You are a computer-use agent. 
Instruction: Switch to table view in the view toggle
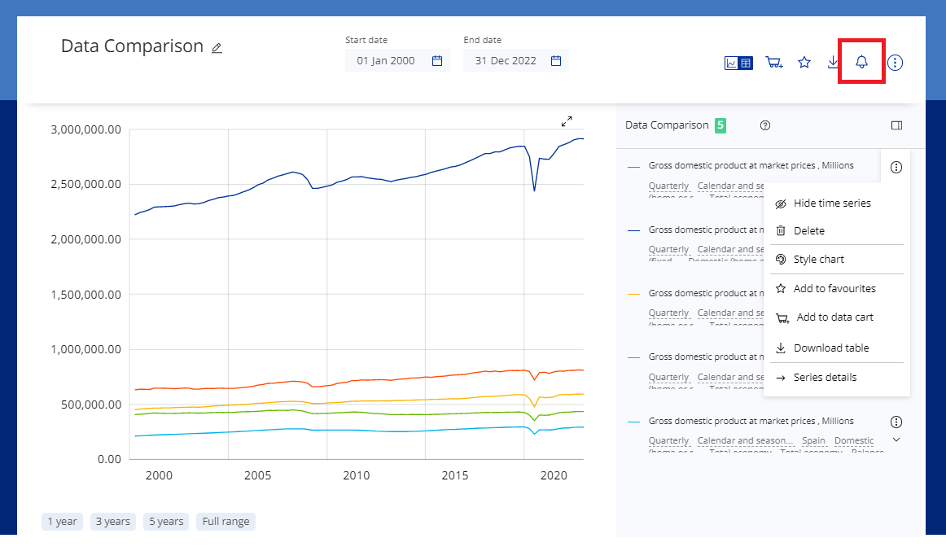tap(747, 63)
